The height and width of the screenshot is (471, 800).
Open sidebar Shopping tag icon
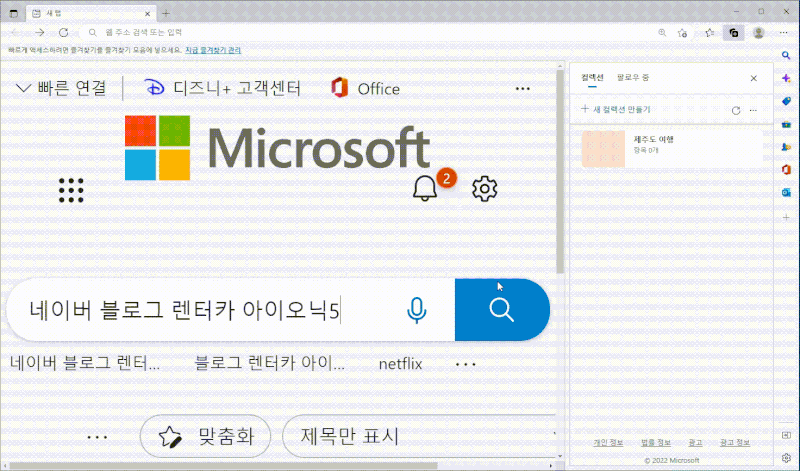click(x=786, y=101)
